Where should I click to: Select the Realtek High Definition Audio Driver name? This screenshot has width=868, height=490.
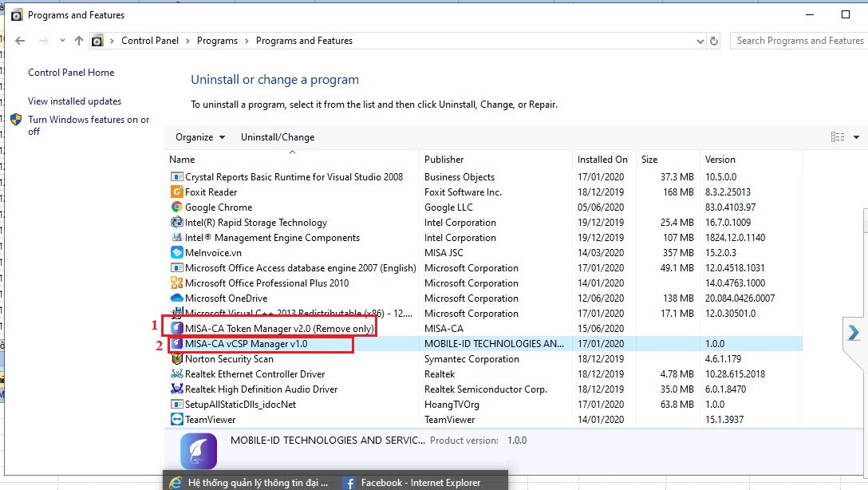point(262,389)
